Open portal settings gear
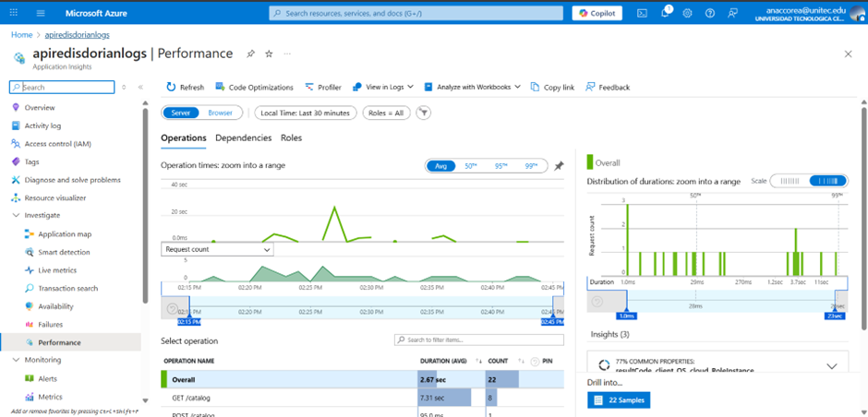Screen dimensions: 868x417 tap(688, 13)
